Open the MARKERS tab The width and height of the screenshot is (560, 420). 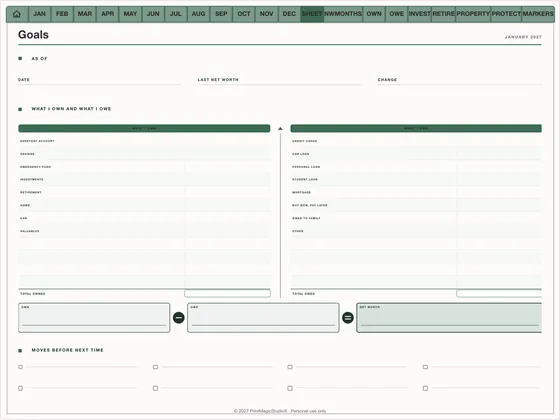[x=538, y=14]
